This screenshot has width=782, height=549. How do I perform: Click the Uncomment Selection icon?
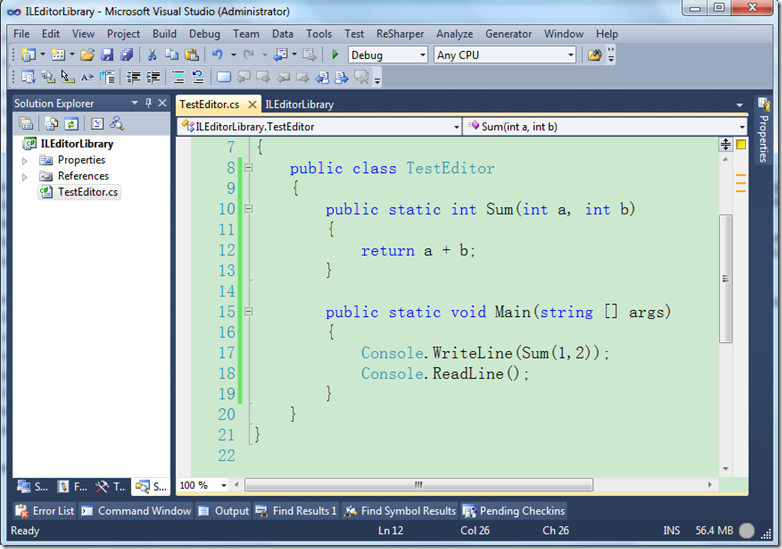click(x=197, y=77)
